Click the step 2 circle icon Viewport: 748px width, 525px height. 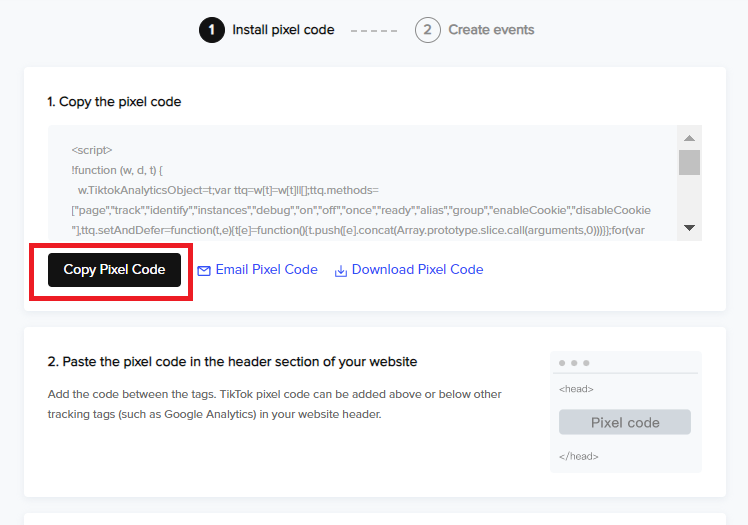(427, 30)
